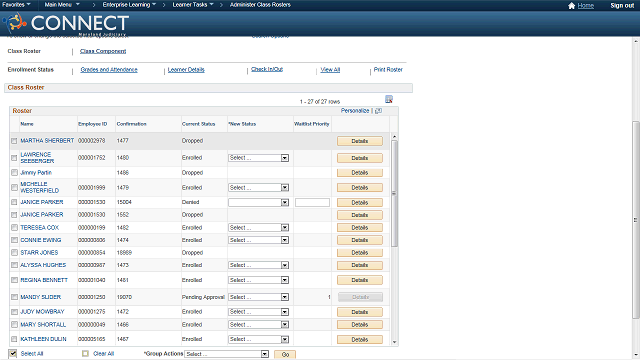Open New Status dropdown for TERESEA COX

(x=258, y=227)
